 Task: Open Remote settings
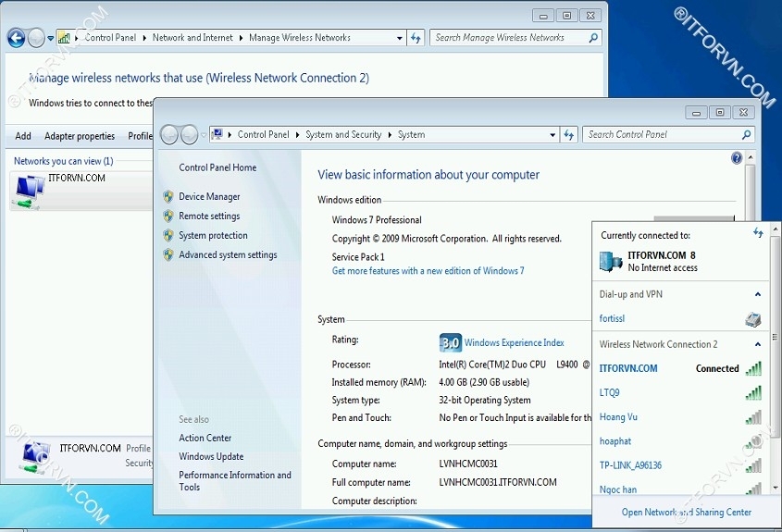click(209, 216)
